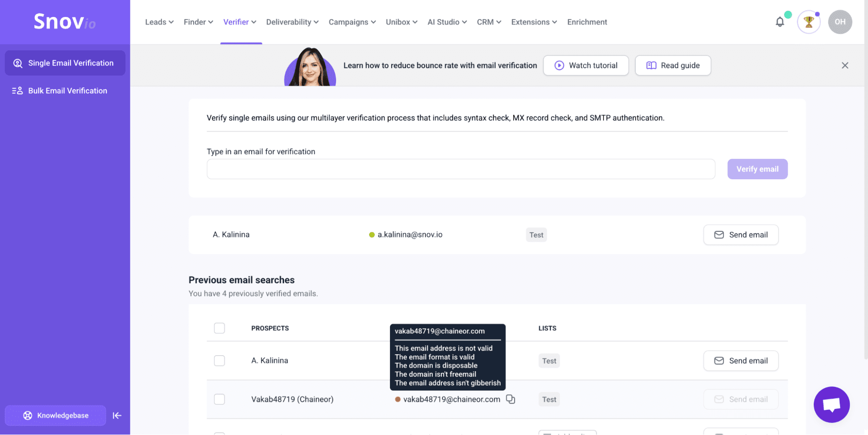Open the notifications bell
The height and width of the screenshot is (435, 868).
tap(780, 22)
